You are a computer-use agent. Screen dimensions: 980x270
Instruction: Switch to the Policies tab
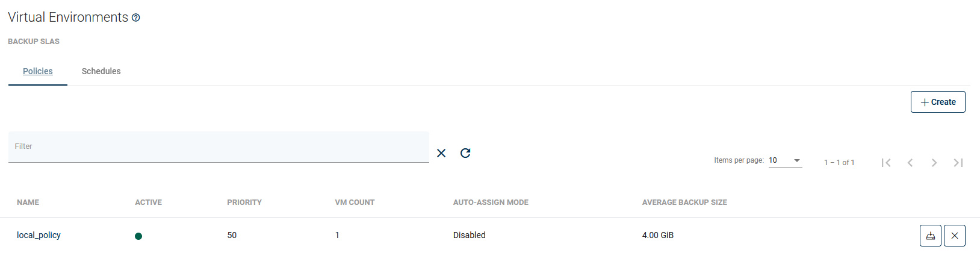point(38,71)
